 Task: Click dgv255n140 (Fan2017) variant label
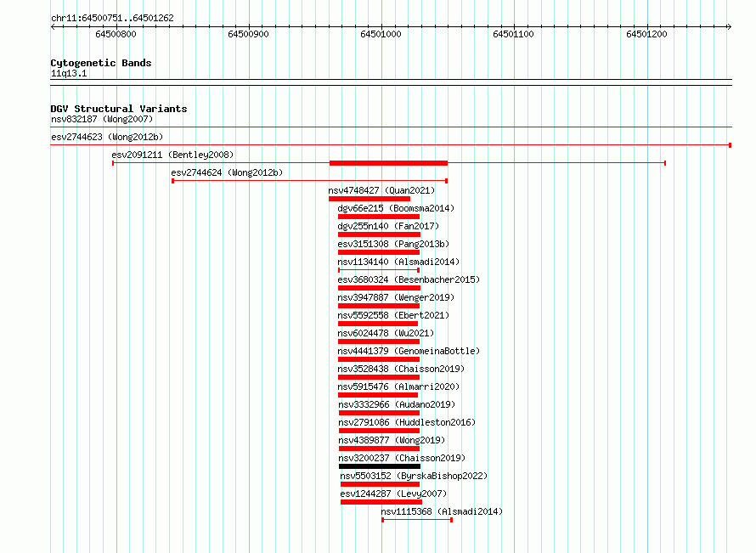(x=388, y=226)
